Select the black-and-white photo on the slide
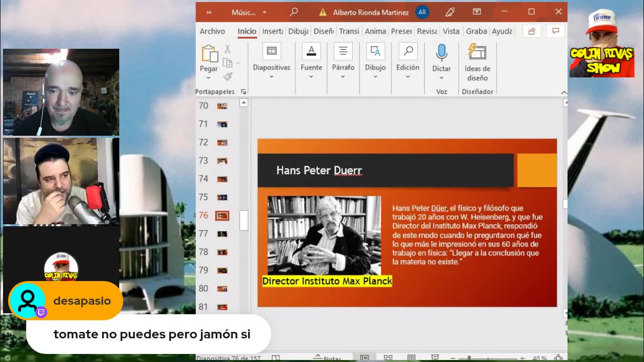 tap(324, 235)
